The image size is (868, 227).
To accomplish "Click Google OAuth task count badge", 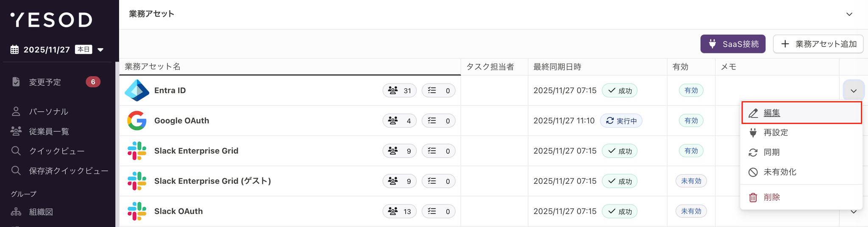I will [x=438, y=121].
